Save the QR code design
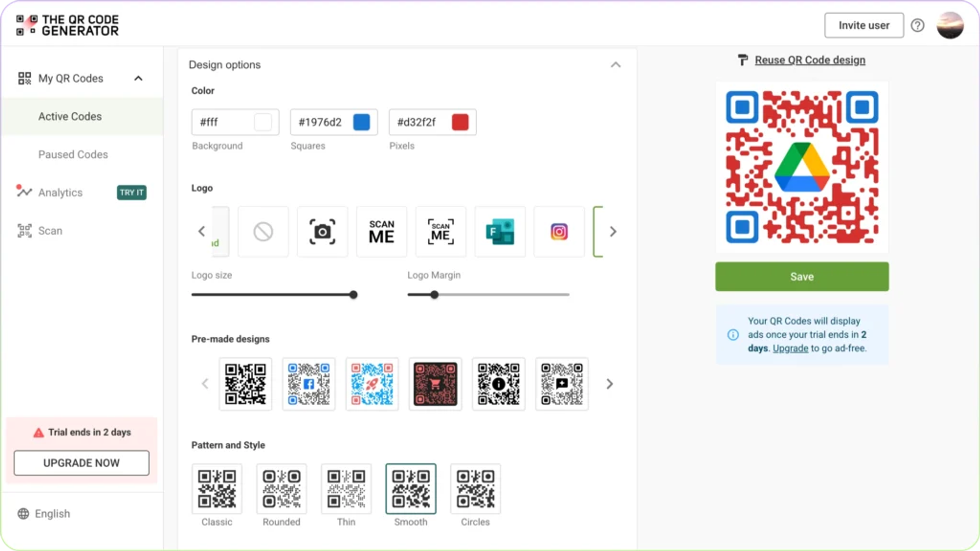 [x=802, y=277]
